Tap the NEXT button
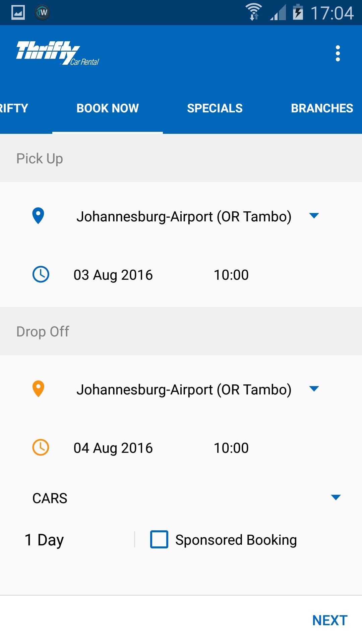 tap(330, 620)
